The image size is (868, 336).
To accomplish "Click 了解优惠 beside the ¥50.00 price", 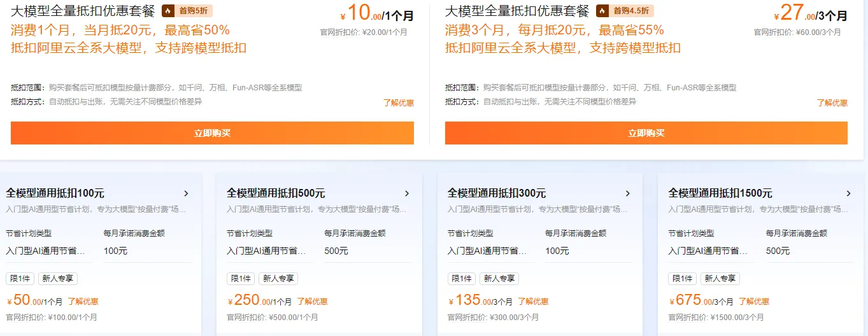I will tap(83, 302).
